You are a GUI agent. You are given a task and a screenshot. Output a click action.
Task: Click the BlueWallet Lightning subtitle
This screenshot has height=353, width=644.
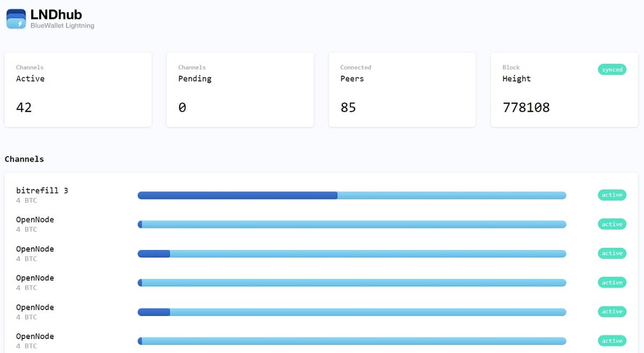click(62, 26)
